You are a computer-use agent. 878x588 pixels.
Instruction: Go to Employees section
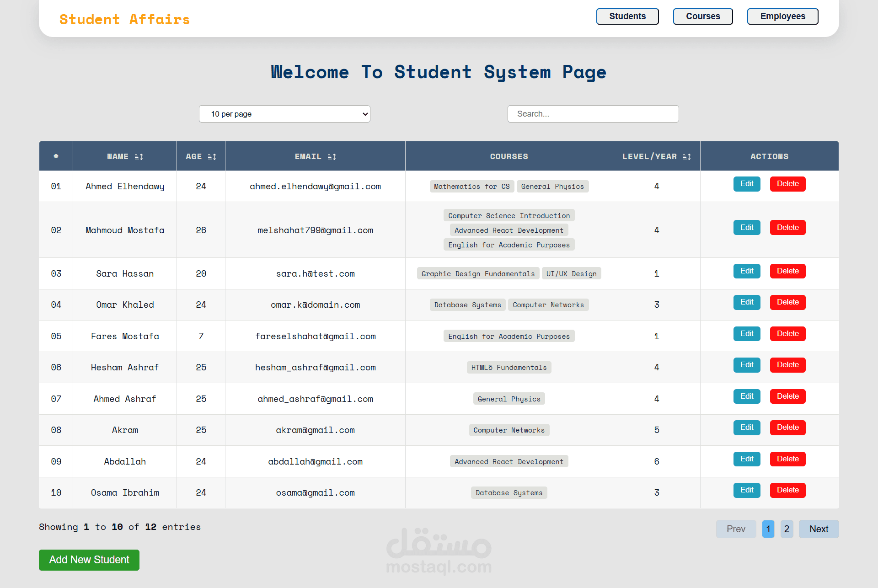[782, 16]
